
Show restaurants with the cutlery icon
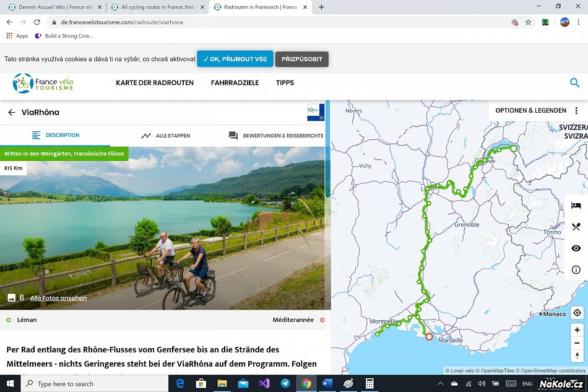point(576,227)
